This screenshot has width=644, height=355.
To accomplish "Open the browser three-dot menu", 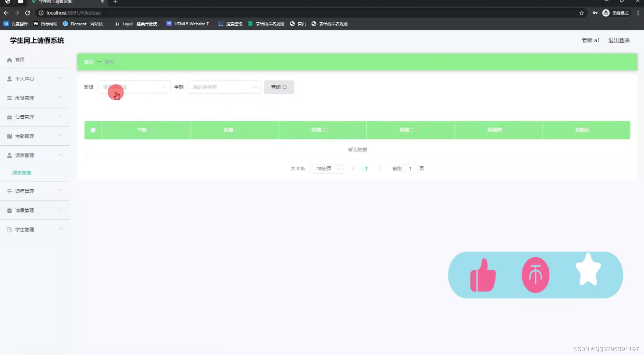I will pyautogui.click(x=638, y=13).
